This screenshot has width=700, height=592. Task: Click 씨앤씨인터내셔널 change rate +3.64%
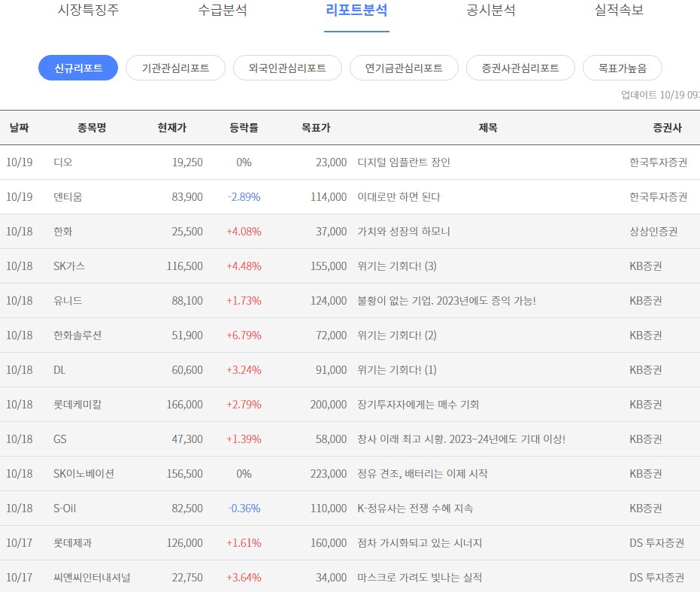click(244, 578)
